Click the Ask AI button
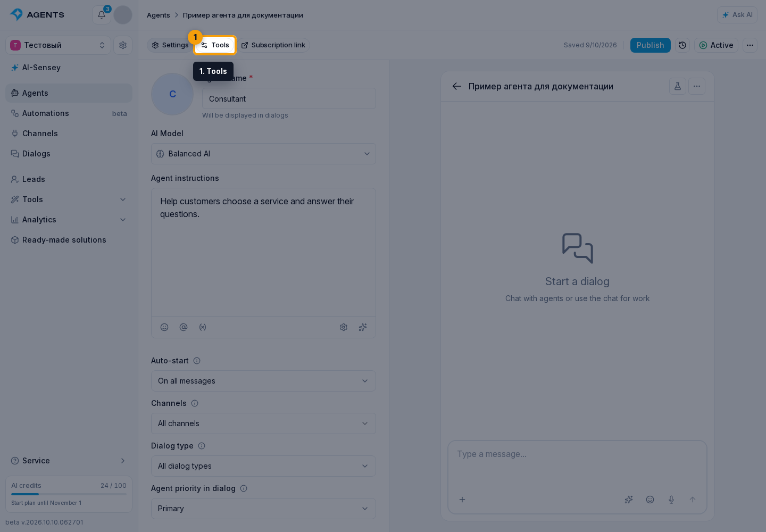The image size is (766, 532). 737,15
